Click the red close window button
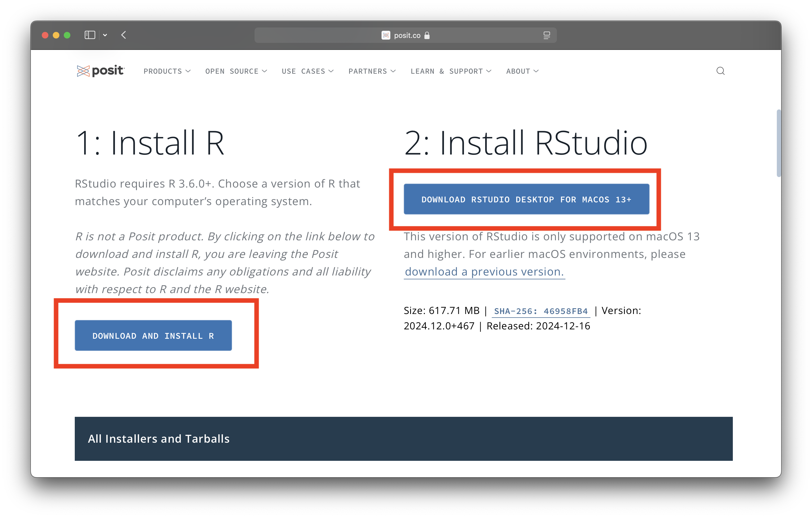 (x=45, y=35)
